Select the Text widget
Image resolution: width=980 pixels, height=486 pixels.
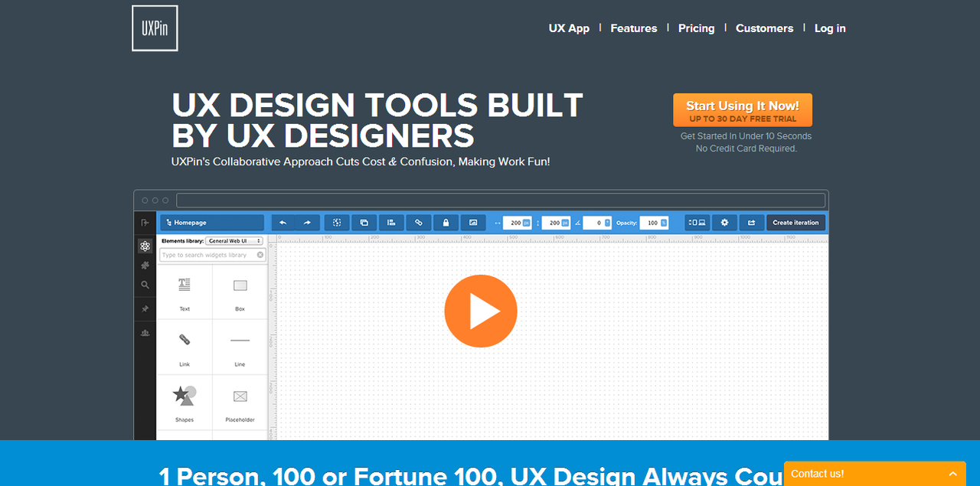coord(185,293)
